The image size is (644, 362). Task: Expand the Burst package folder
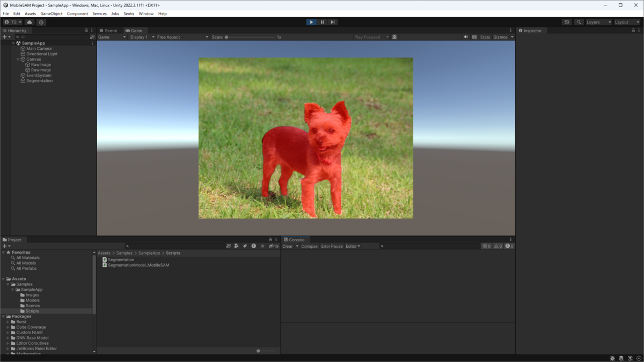pos(8,322)
